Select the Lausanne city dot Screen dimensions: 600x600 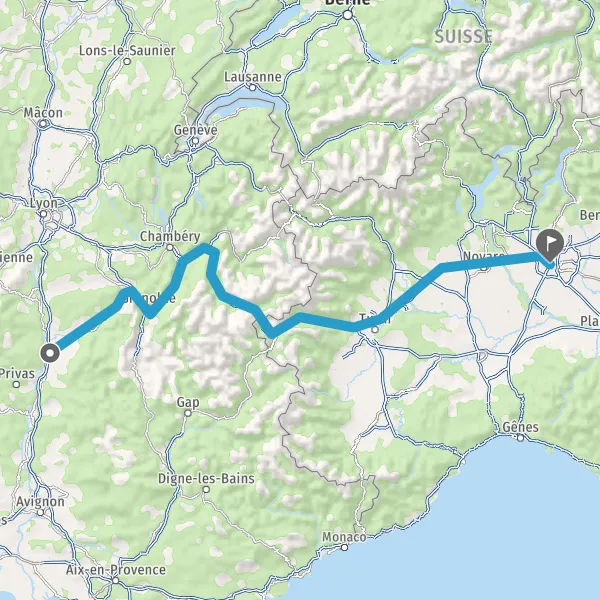tap(252, 88)
